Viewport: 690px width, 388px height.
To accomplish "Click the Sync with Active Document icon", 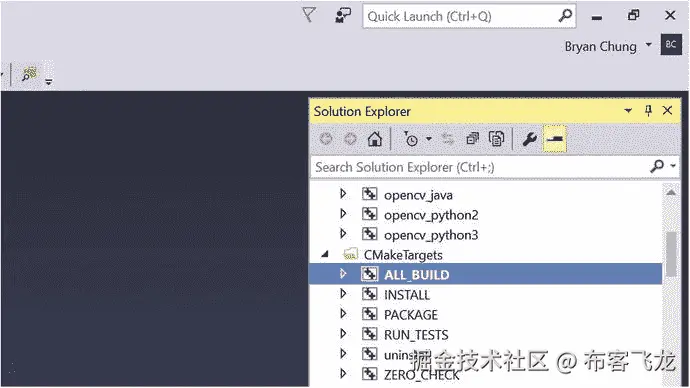I will (x=448, y=139).
